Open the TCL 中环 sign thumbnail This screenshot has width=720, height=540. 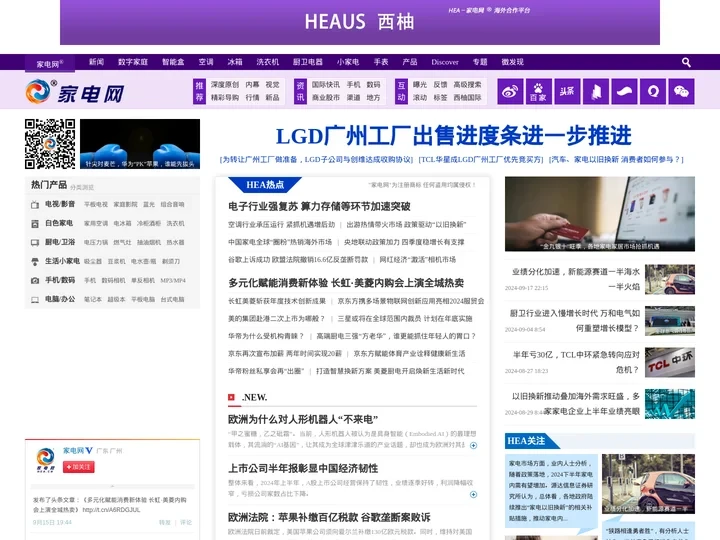(670, 362)
